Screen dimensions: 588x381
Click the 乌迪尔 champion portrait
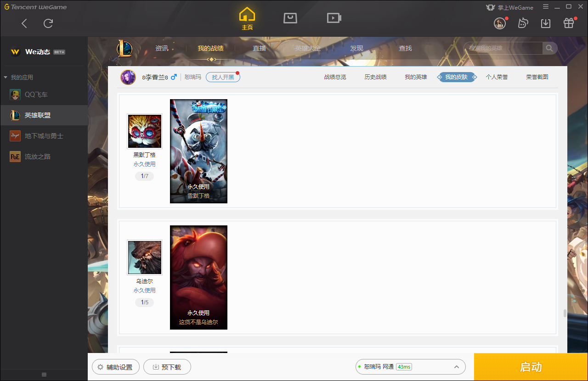(x=145, y=258)
